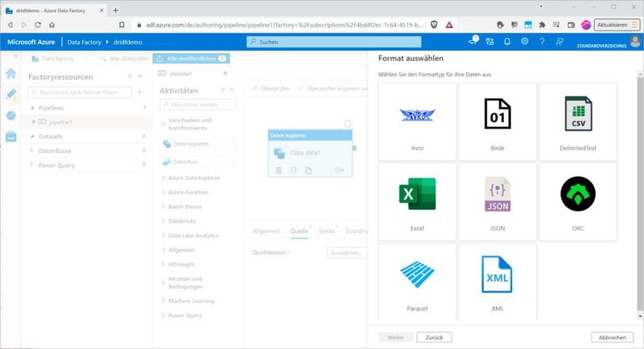The image size is (644, 349).
Task: Open the Author pencil icon
Action: 11,94
